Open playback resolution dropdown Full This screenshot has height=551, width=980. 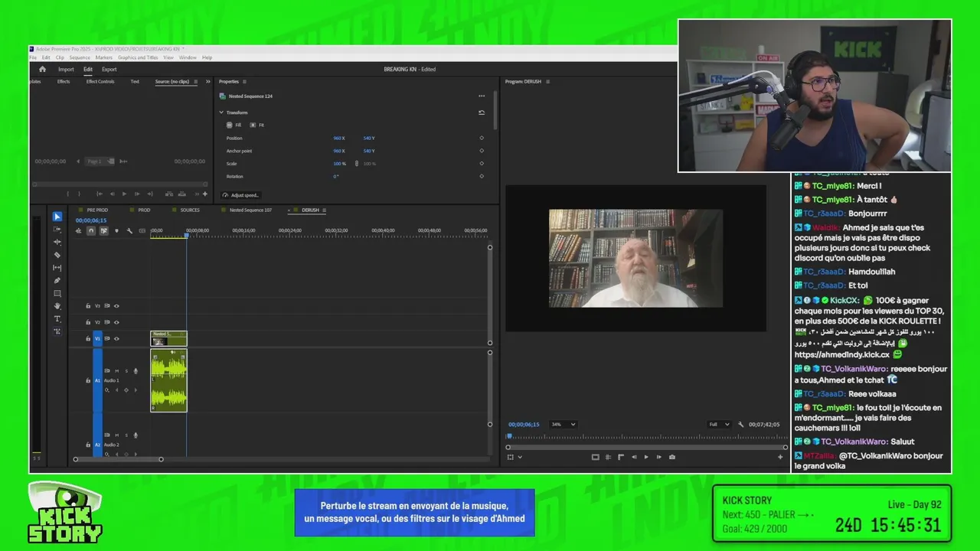point(719,424)
